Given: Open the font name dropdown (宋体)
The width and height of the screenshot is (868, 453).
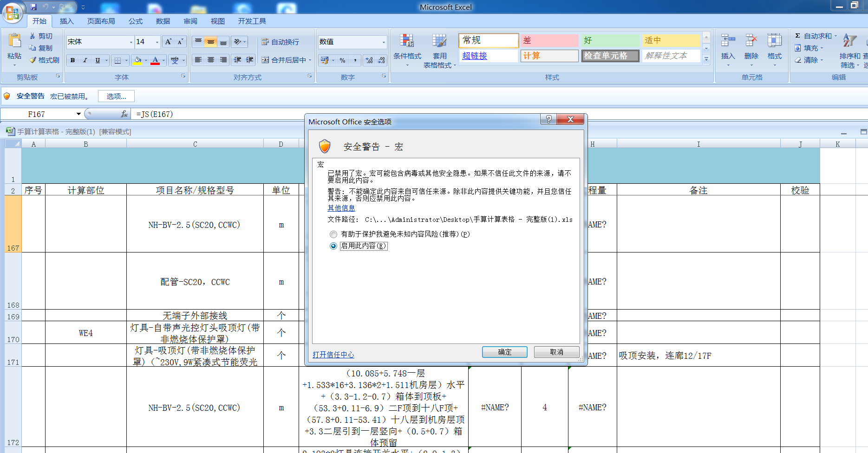Looking at the screenshot, I should [x=131, y=42].
